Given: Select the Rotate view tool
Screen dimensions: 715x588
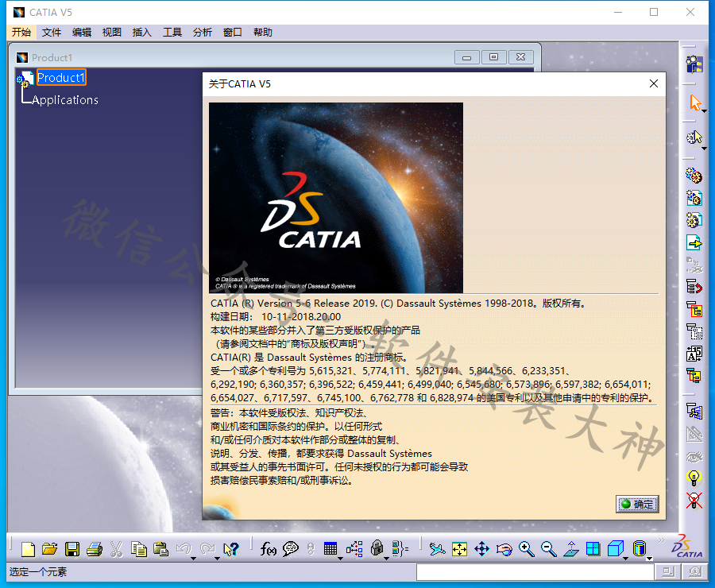Looking at the screenshot, I should click(x=504, y=549).
